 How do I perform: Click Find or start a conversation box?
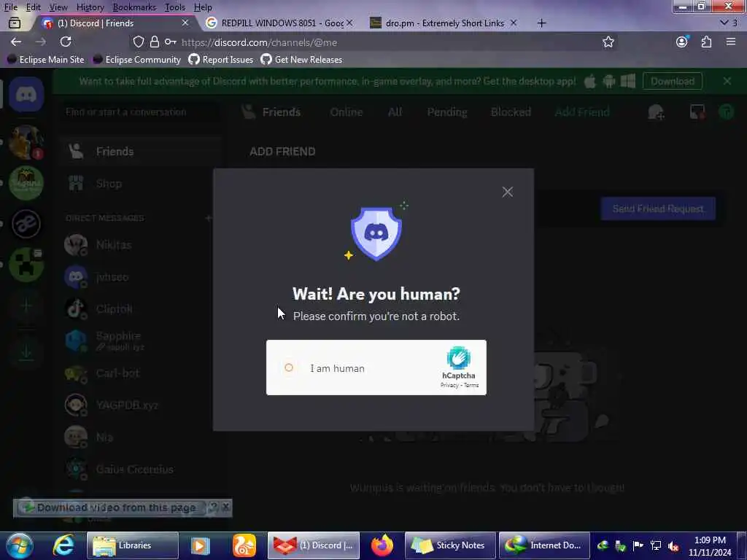(x=141, y=112)
